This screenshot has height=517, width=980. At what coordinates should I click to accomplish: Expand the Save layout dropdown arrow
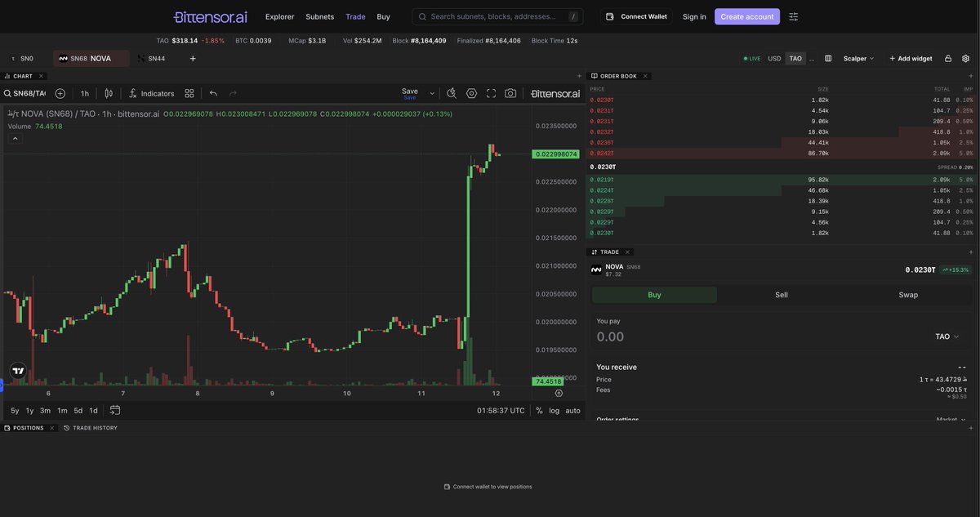(x=432, y=93)
